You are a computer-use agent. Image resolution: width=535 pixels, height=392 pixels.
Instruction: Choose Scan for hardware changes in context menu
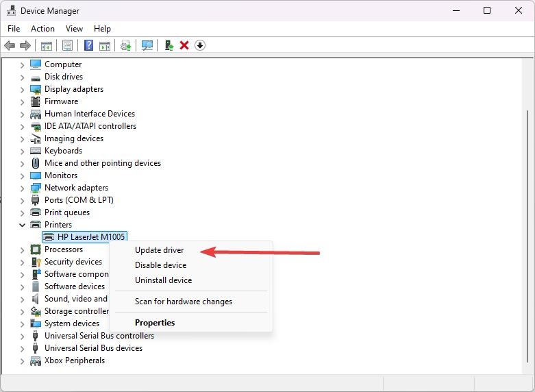point(190,302)
